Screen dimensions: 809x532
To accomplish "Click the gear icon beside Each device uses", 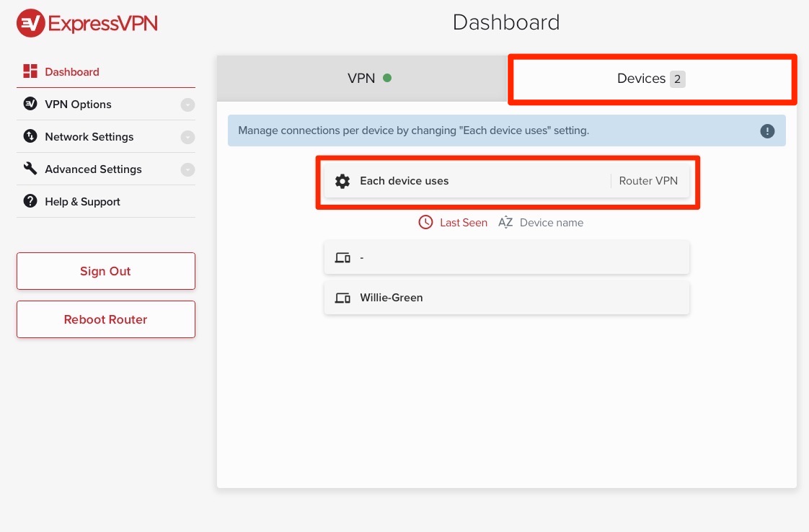I will pyautogui.click(x=343, y=181).
